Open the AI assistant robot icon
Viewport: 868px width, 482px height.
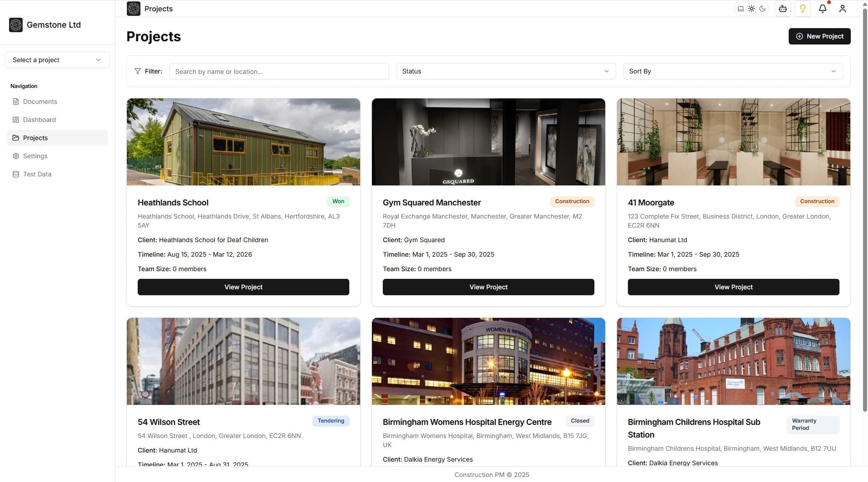[x=782, y=8]
